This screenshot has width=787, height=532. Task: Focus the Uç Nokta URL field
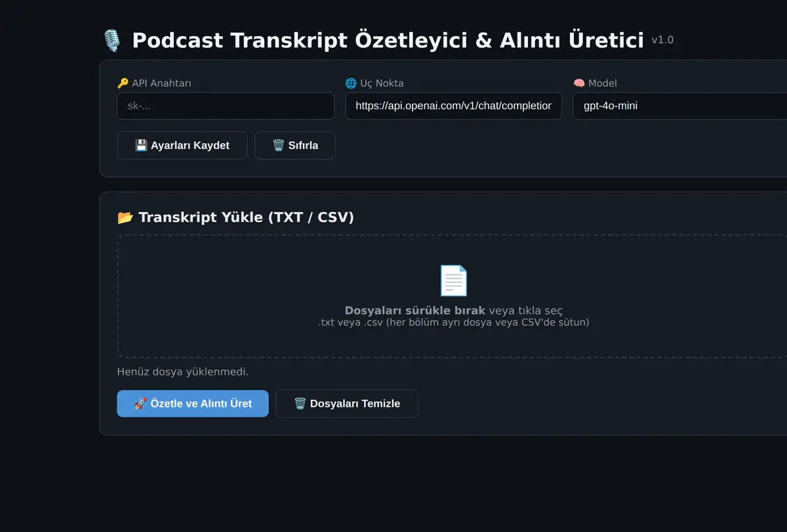click(454, 106)
